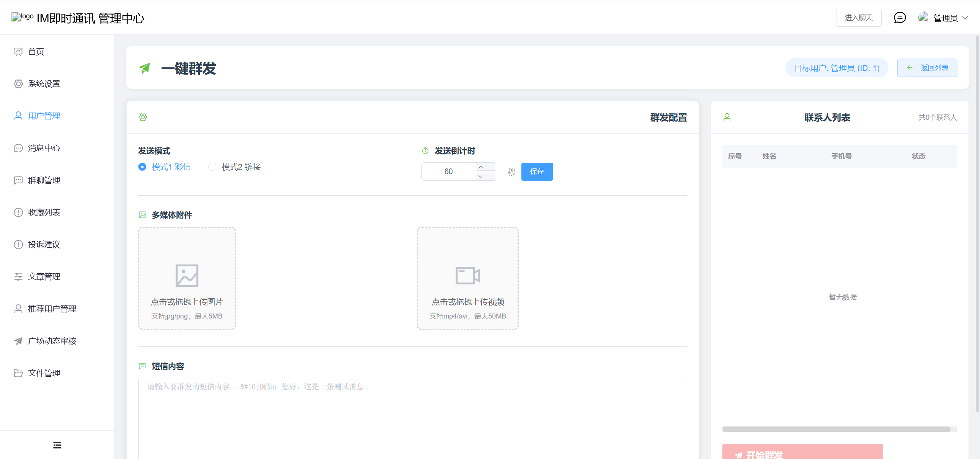Click the video upload camera icon
980x459 pixels.
(467, 275)
